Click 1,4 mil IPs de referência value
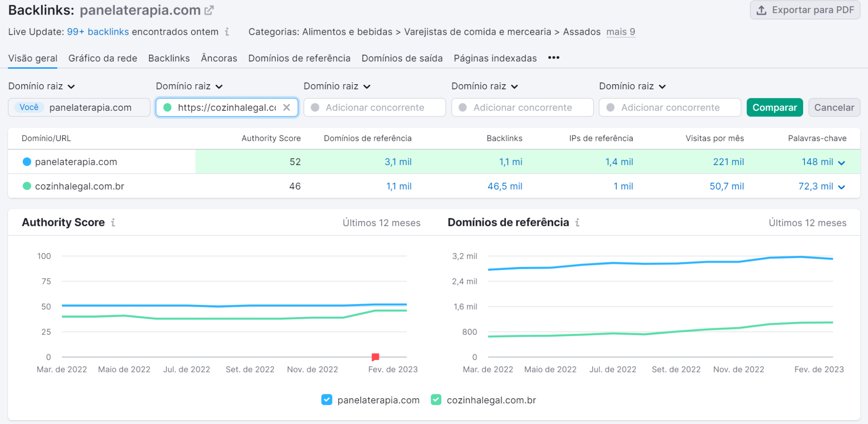Screen dimensions: 868x424 click(619, 162)
